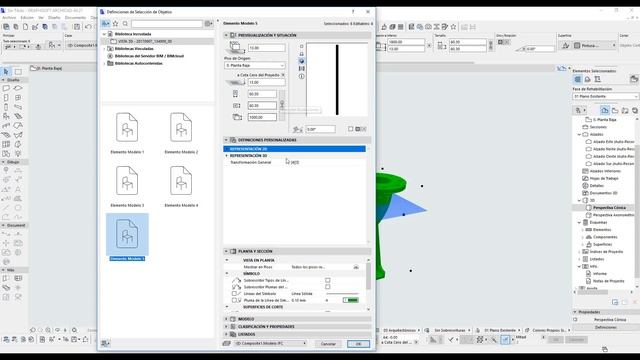
Task: Click the favorites star icon in the dialog
Action: 116,24
